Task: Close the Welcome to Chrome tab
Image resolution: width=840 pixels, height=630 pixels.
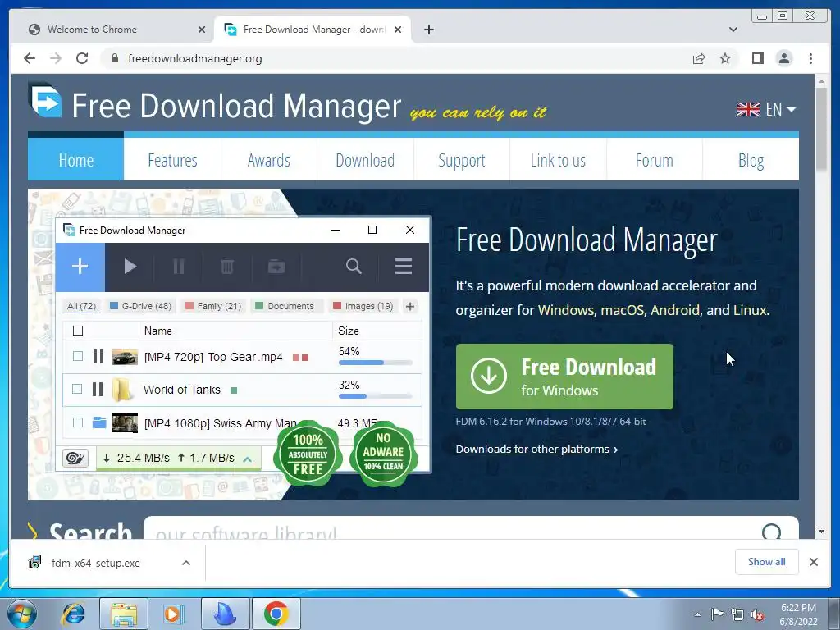Action: (x=202, y=30)
